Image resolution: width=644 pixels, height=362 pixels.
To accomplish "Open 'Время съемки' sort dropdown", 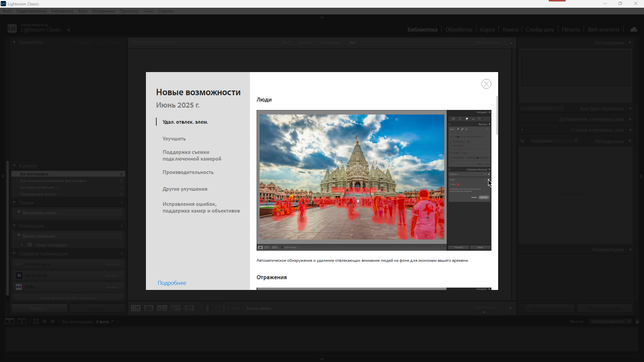I will (261, 308).
